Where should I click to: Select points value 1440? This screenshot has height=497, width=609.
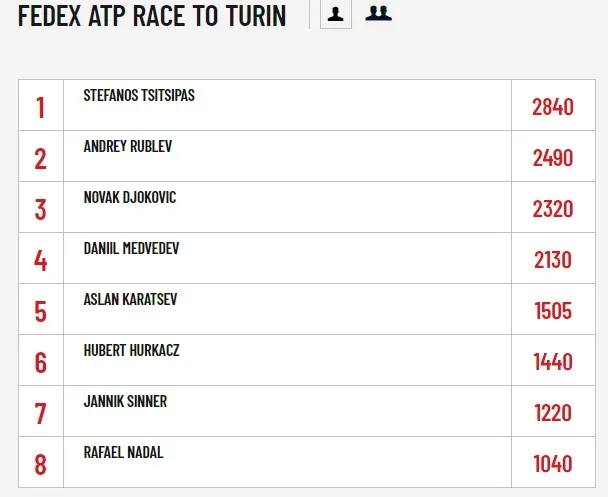(552, 362)
